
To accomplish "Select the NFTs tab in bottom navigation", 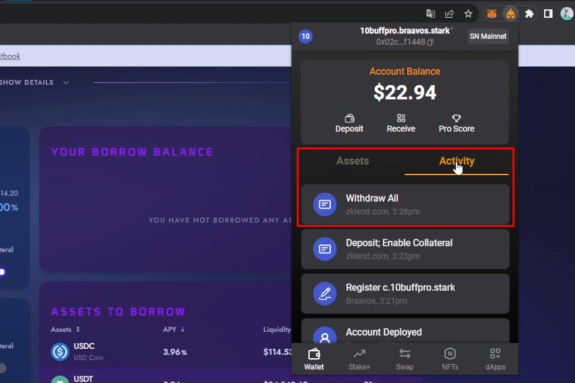I will 450,359.
